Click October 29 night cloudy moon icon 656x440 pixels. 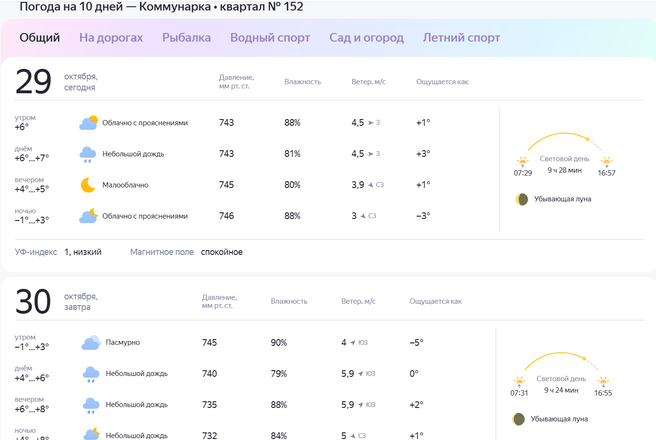tap(89, 216)
